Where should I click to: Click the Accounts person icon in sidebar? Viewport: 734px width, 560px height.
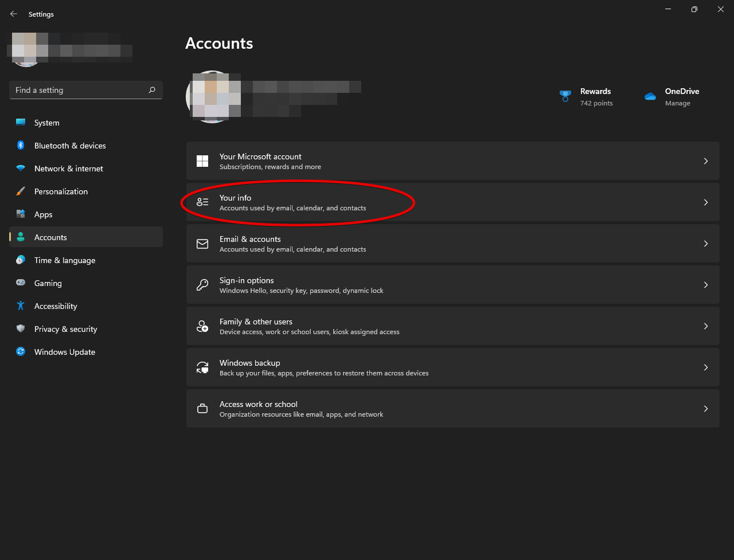(21, 237)
